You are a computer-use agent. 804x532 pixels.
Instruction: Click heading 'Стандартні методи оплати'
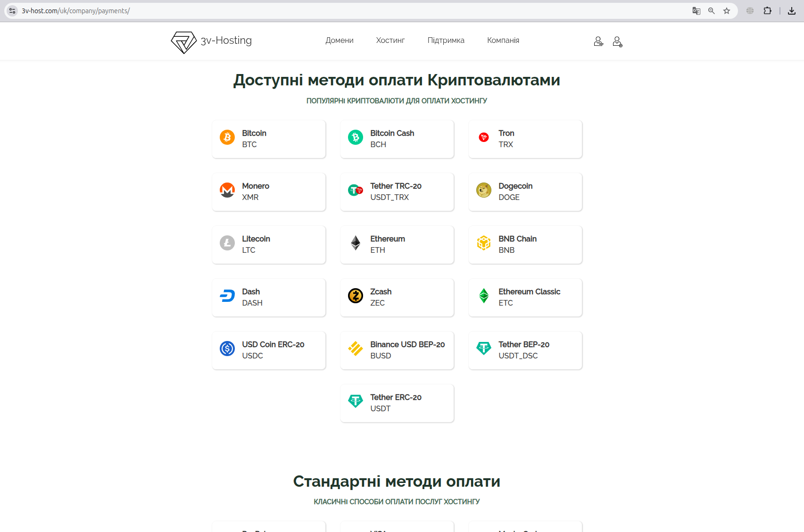pyautogui.click(x=397, y=482)
